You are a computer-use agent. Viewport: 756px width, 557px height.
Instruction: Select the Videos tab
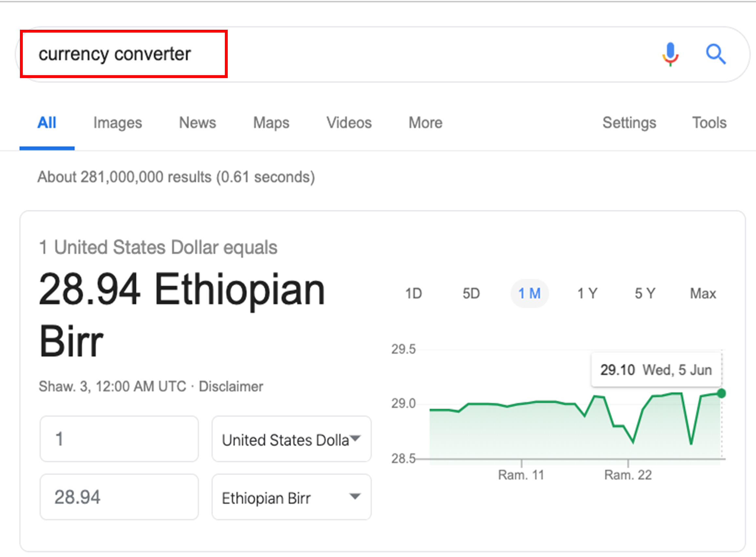pos(349,123)
